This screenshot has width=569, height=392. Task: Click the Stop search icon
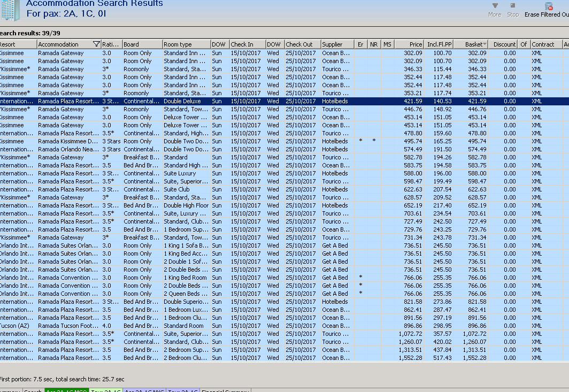coord(513,5)
